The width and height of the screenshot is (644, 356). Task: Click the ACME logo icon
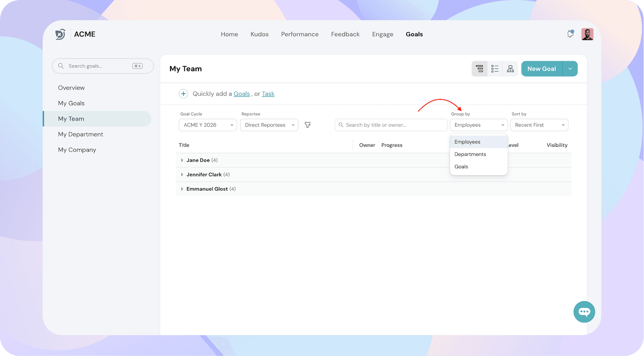(60, 34)
